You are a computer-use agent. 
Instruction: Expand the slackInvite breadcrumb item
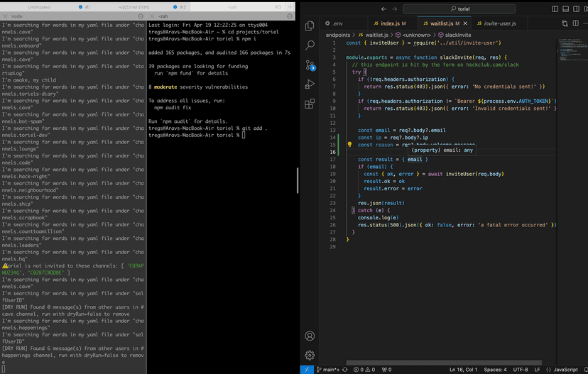[454, 35]
